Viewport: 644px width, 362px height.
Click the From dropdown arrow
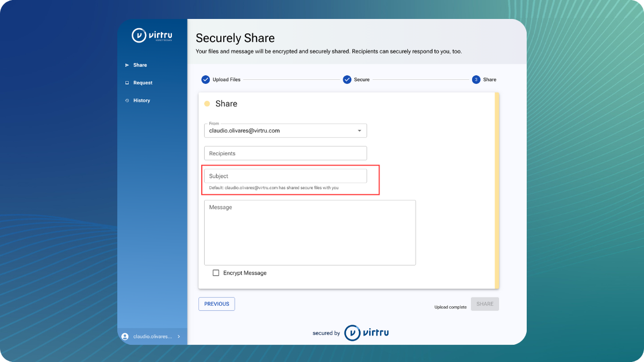[359, 130]
